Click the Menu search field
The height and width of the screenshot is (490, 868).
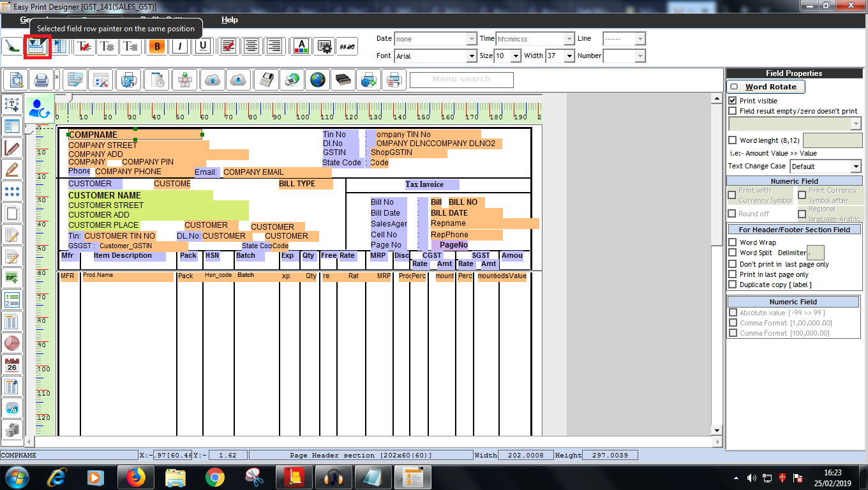coord(461,80)
